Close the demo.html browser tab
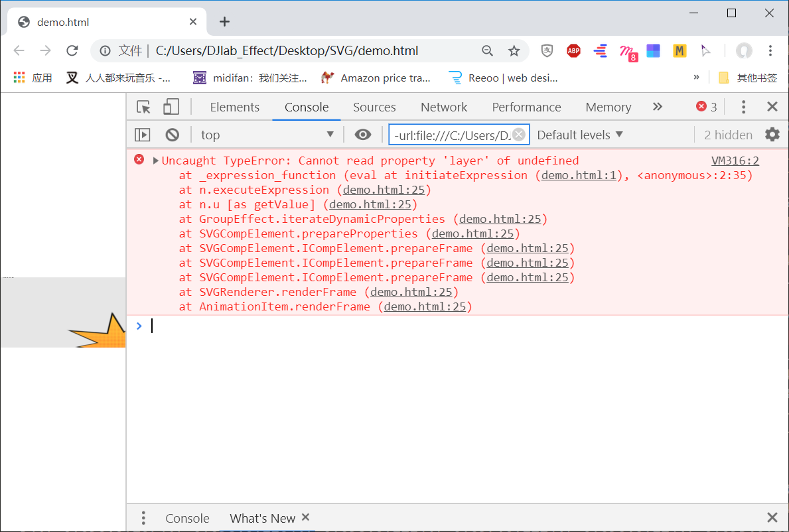789x532 pixels. tap(193, 22)
